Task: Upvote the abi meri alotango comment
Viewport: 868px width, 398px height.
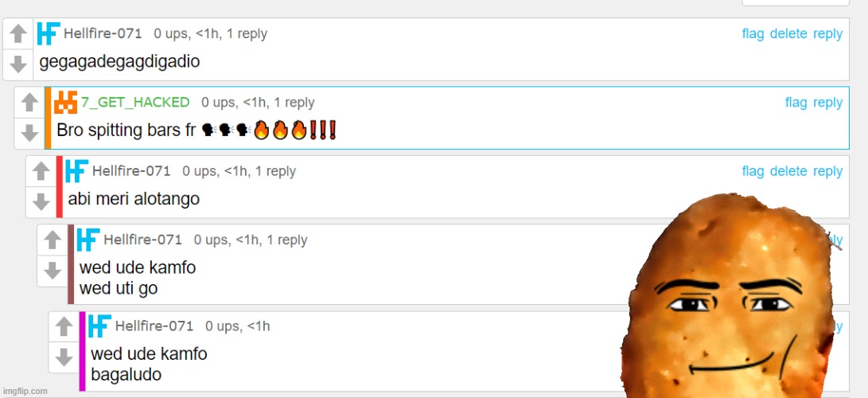Action: coord(41,172)
